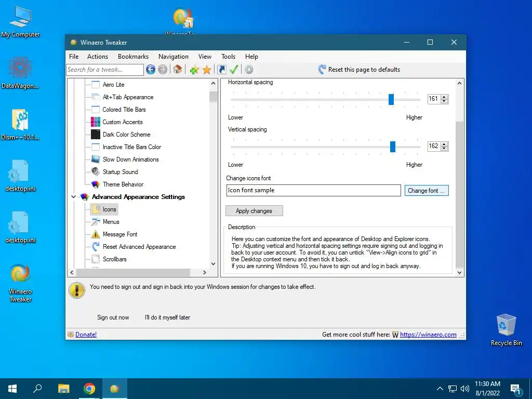Select the Winaero Tweaker desktop shortcut
The image size is (532, 399).
(x=20, y=283)
